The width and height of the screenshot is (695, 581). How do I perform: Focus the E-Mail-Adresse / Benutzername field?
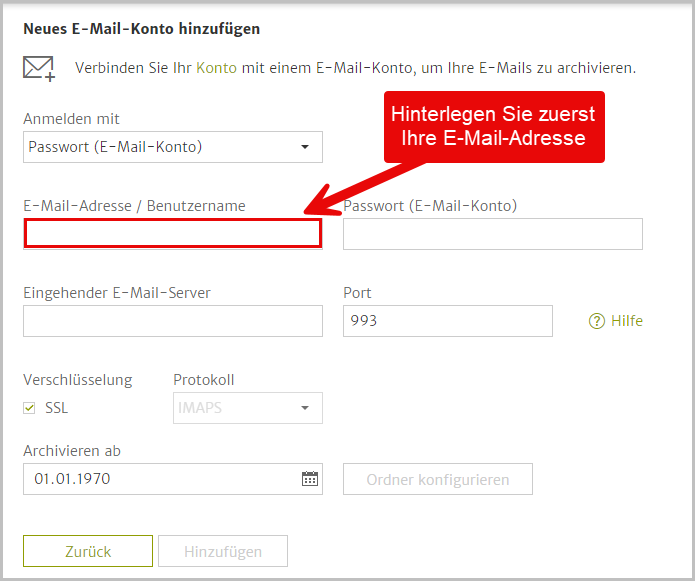173,234
